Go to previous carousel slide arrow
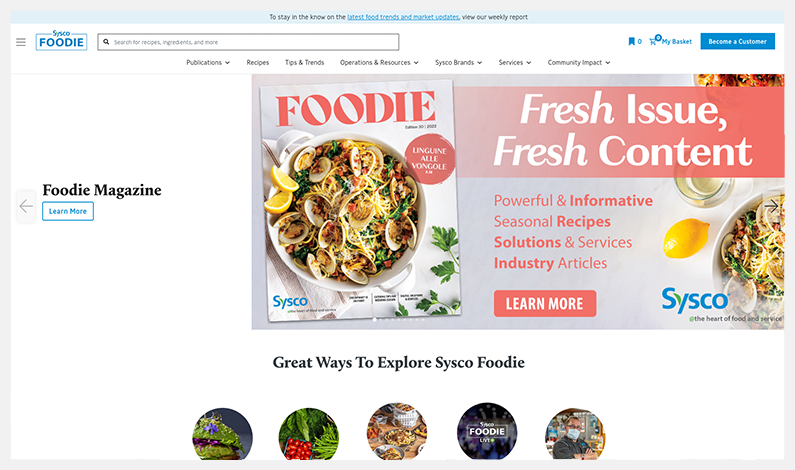This screenshot has width=795, height=470. click(x=26, y=206)
